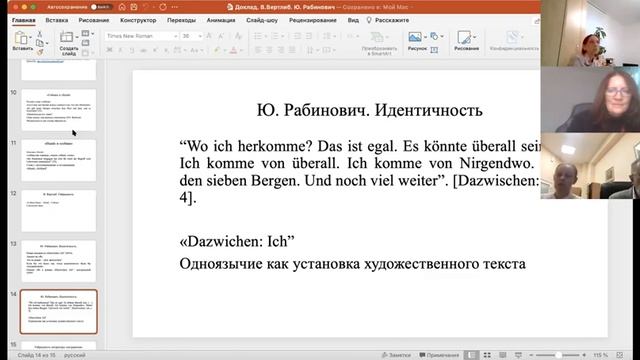Click the bullets list icon
640x360 pixels.
tap(258, 36)
